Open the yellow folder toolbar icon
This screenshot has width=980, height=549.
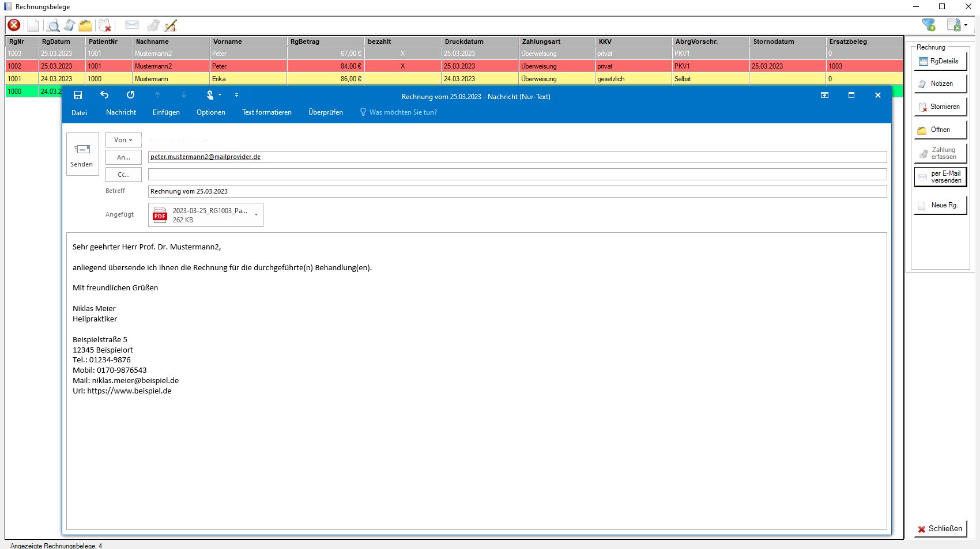(85, 25)
